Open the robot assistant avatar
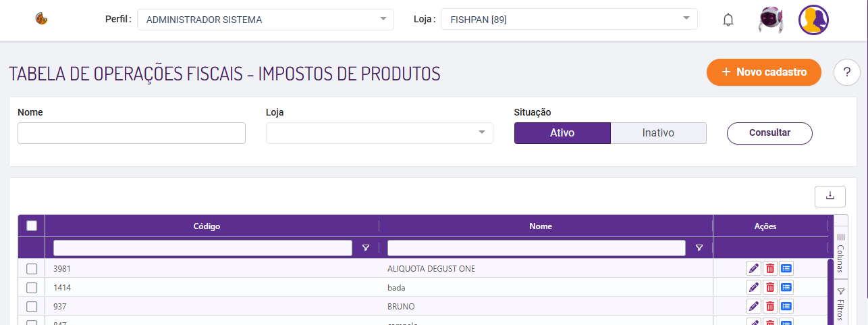Image resolution: width=868 pixels, height=325 pixels. click(770, 20)
